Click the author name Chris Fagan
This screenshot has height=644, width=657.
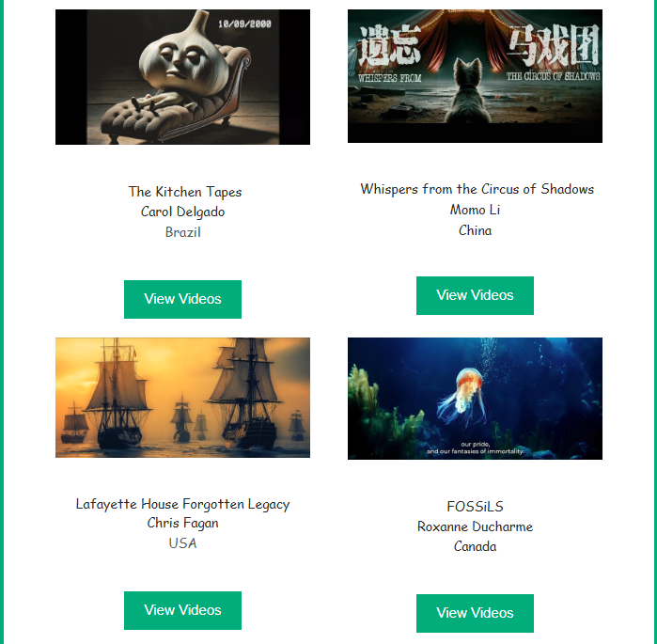tap(182, 524)
